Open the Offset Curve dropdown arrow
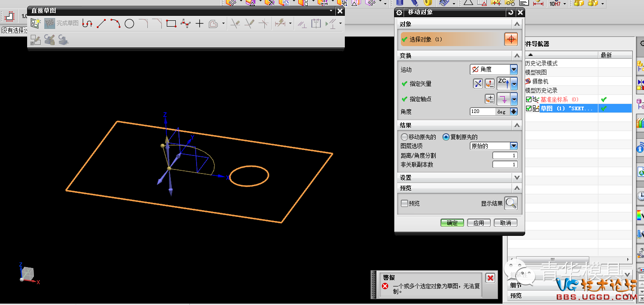The image size is (644, 305). (x=223, y=23)
